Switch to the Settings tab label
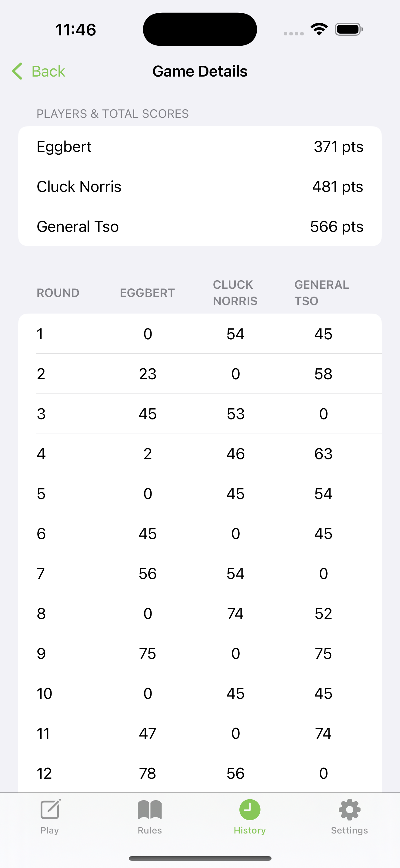 click(x=349, y=830)
